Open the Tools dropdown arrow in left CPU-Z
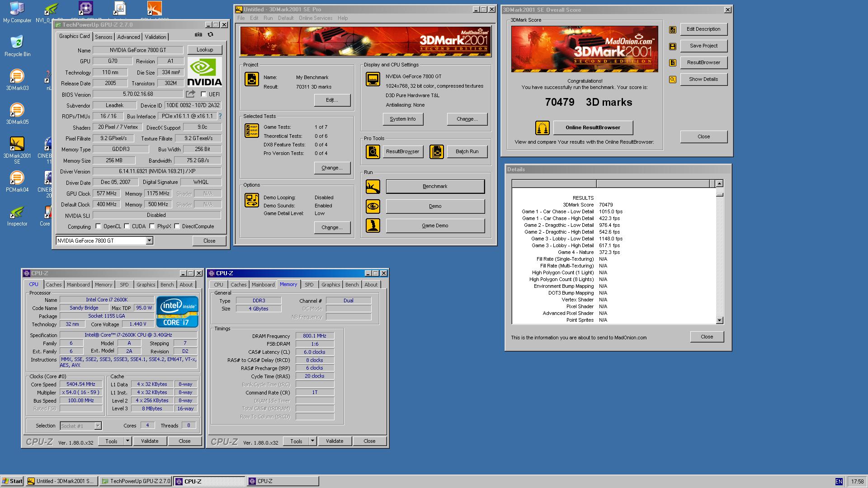This screenshot has height=488, width=868. click(x=127, y=441)
